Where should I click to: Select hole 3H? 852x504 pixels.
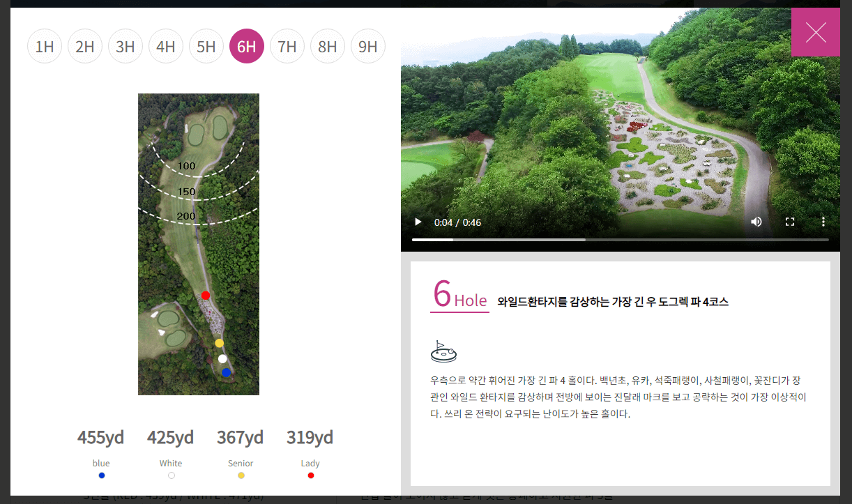coord(125,46)
